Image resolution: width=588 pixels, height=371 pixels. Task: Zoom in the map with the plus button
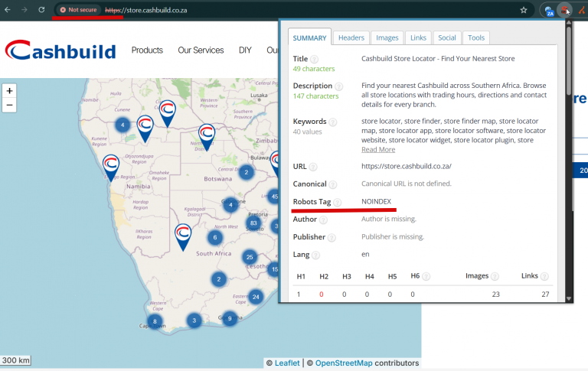click(x=9, y=91)
